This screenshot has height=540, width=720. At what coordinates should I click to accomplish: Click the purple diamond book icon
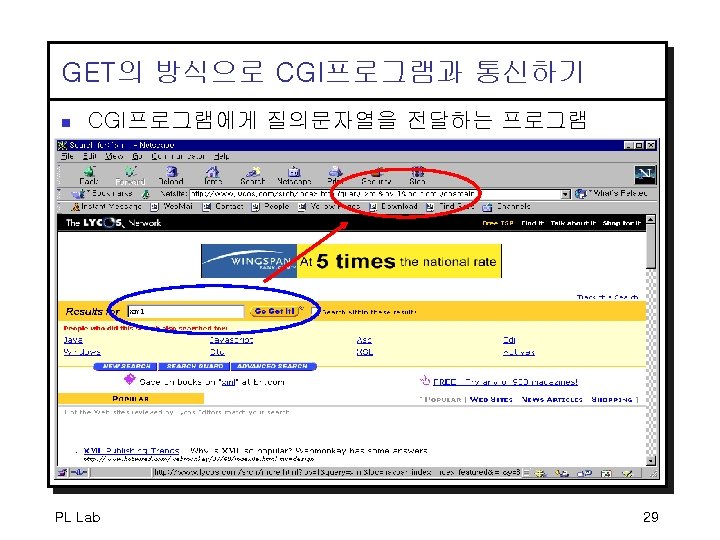(130, 379)
